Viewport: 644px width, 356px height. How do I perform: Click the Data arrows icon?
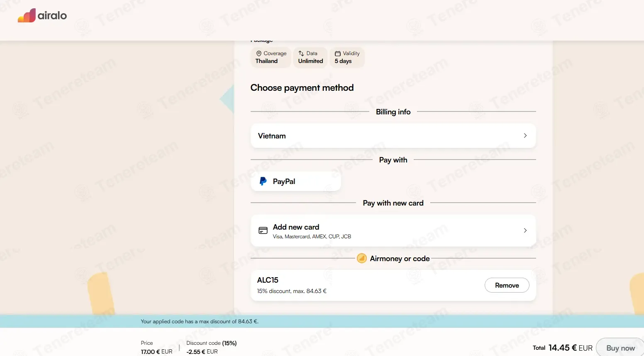point(301,53)
